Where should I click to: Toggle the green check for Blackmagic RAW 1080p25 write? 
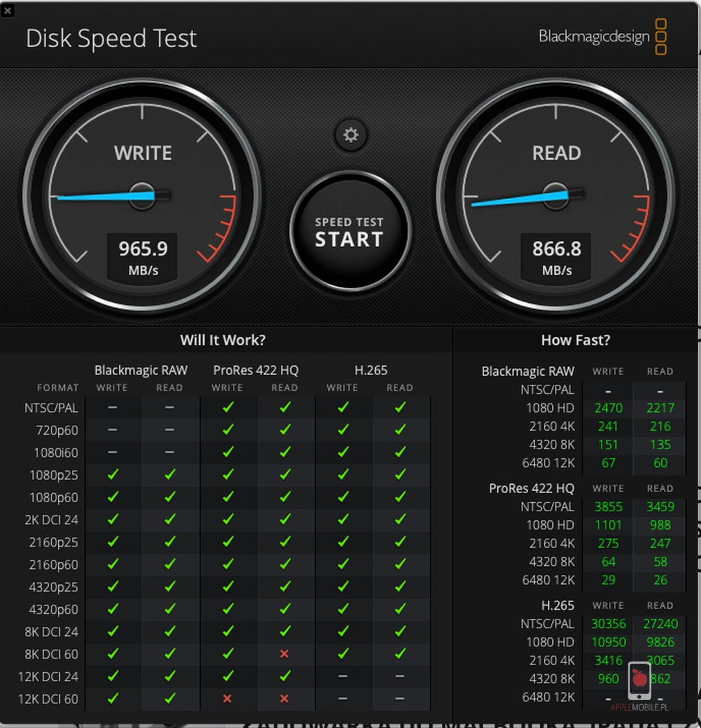point(112,475)
